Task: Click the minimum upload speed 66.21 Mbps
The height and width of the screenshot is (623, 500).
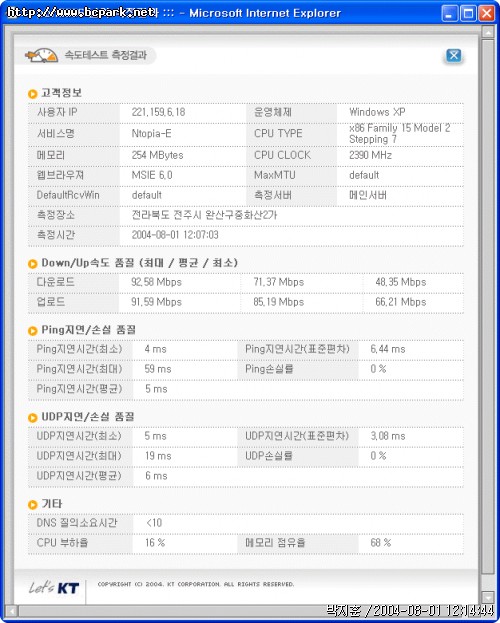Action: tap(401, 302)
